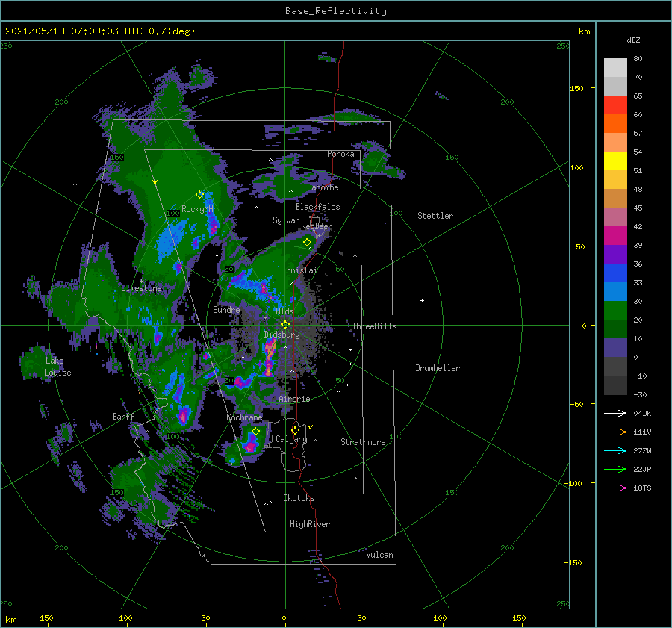Click the cyan 27ZW arrow in legend
The height and width of the screenshot is (628, 672).
[x=615, y=450]
